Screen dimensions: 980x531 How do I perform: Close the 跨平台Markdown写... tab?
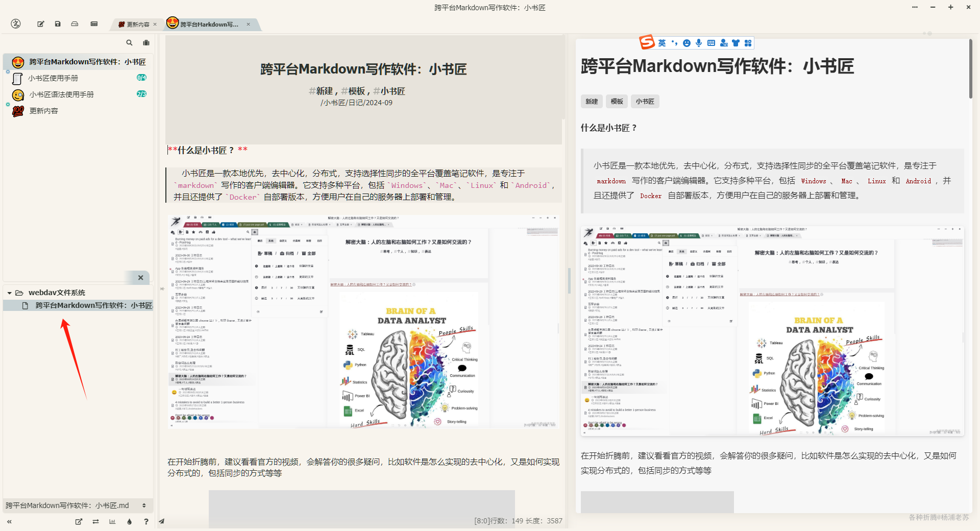point(249,24)
